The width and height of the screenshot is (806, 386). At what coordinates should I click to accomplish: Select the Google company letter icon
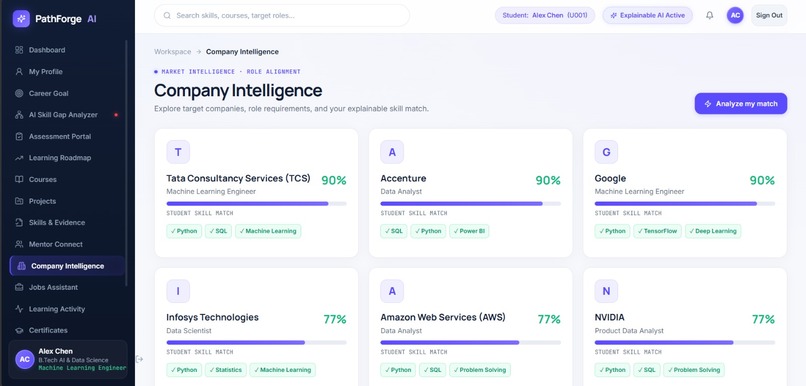[x=606, y=152]
